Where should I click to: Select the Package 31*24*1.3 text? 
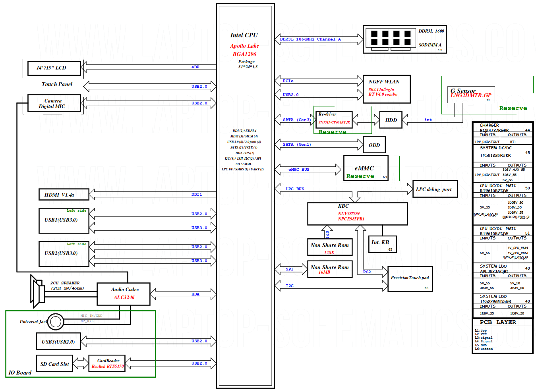tap(248, 64)
